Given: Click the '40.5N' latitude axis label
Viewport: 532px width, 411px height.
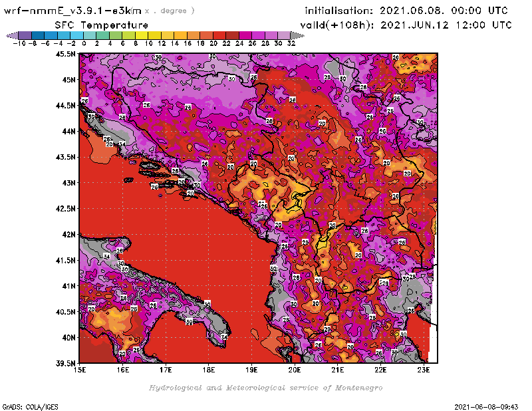Looking at the screenshot, I should 66,312.
